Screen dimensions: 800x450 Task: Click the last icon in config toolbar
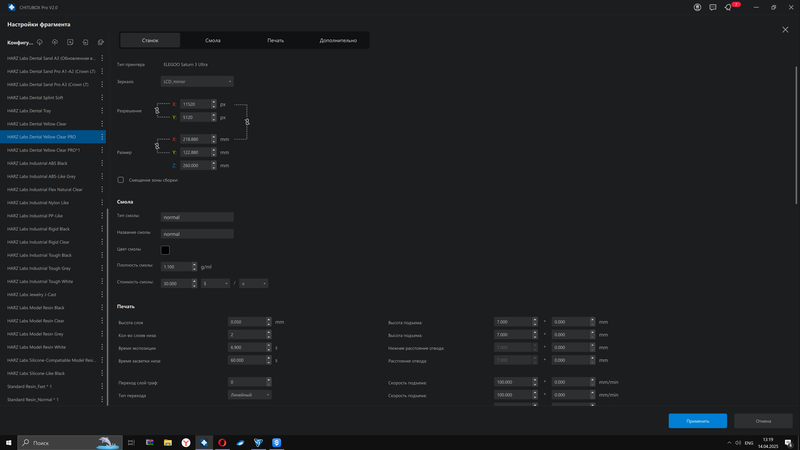point(101,43)
